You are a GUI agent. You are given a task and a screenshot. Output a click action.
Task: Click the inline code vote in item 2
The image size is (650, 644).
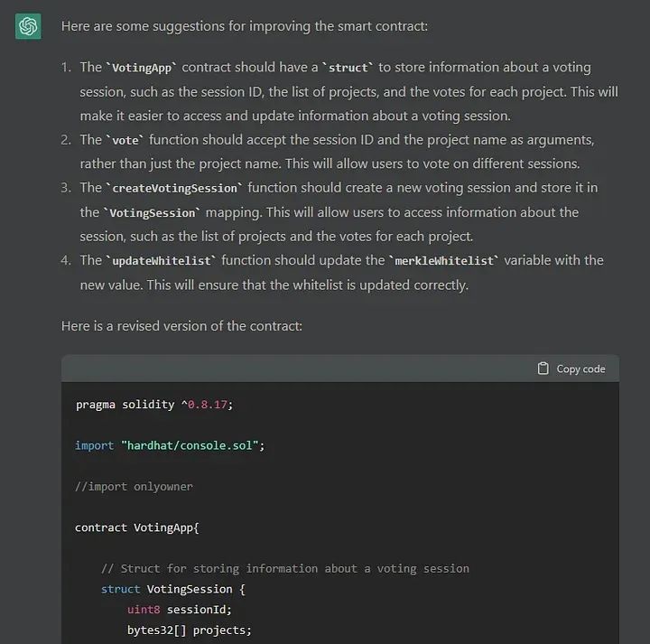(x=125, y=140)
